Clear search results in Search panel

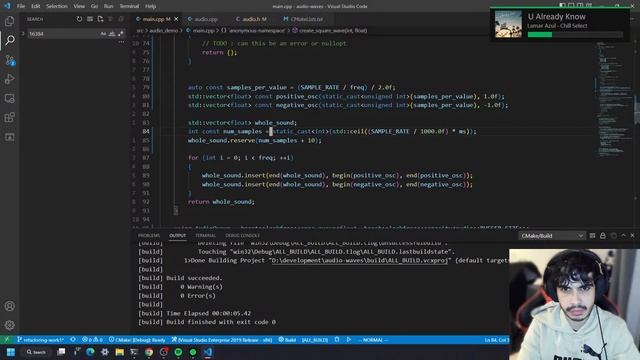coord(90,19)
